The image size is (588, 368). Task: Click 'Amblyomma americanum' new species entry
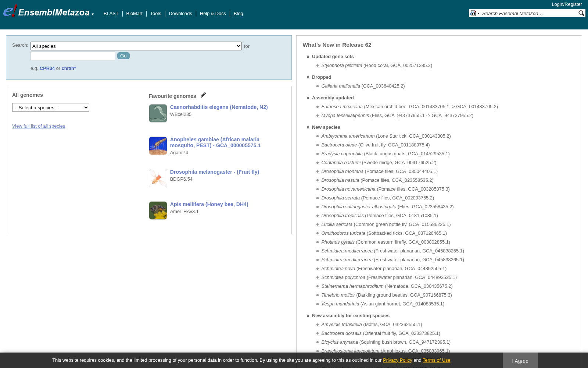point(386,136)
